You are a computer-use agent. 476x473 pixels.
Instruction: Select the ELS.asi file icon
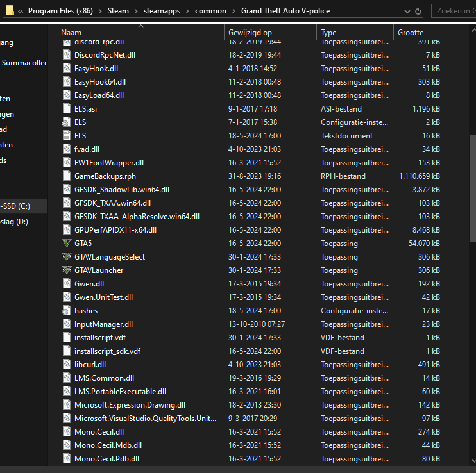pos(66,109)
